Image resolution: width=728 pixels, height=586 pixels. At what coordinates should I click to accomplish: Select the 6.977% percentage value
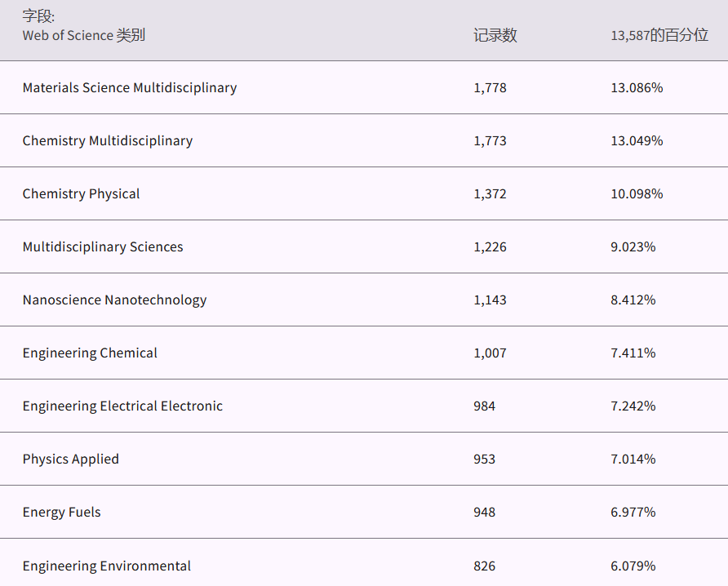click(x=633, y=512)
